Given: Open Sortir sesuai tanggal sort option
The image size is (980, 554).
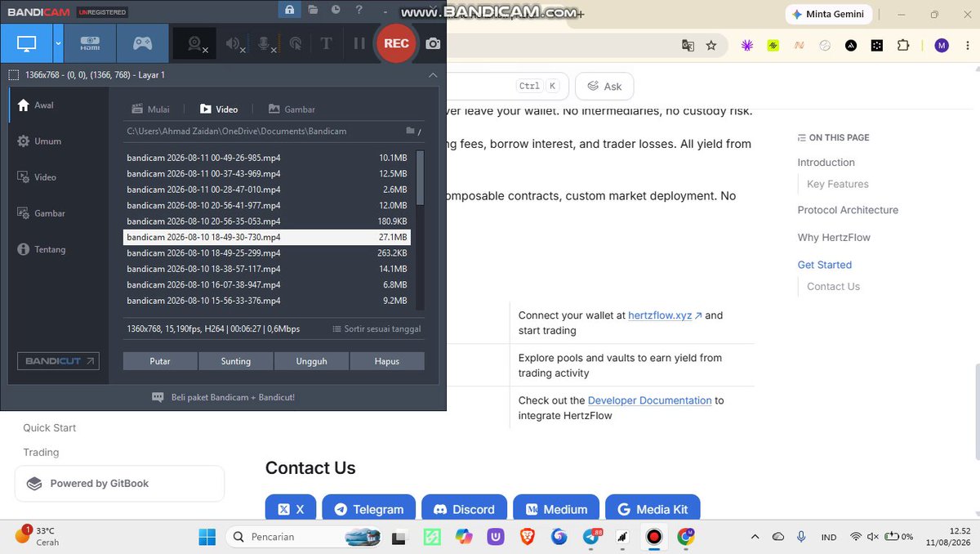Looking at the screenshot, I should 376,328.
